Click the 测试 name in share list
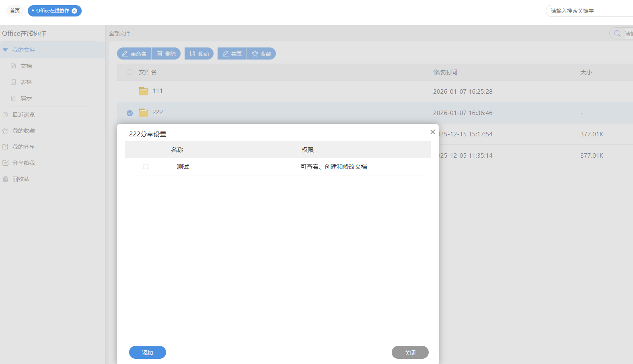Screen dimensions: 633x364 point(183,167)
